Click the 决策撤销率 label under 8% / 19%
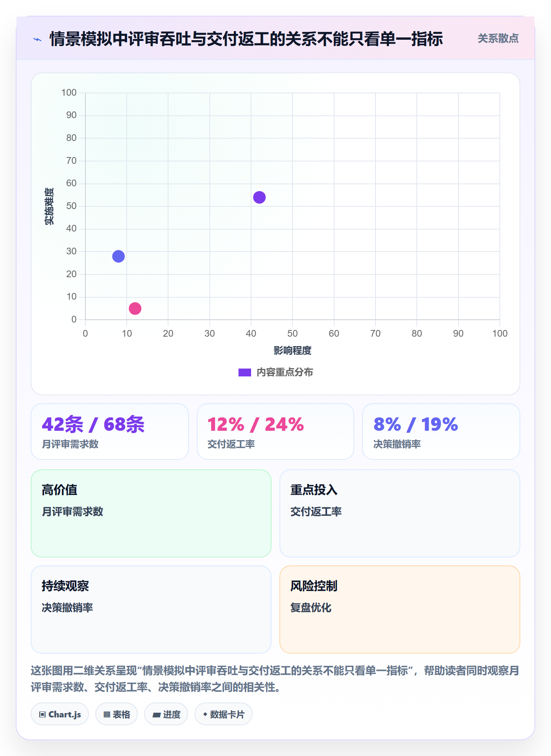Viewport: 551px width, 756px height. [397, 444]
